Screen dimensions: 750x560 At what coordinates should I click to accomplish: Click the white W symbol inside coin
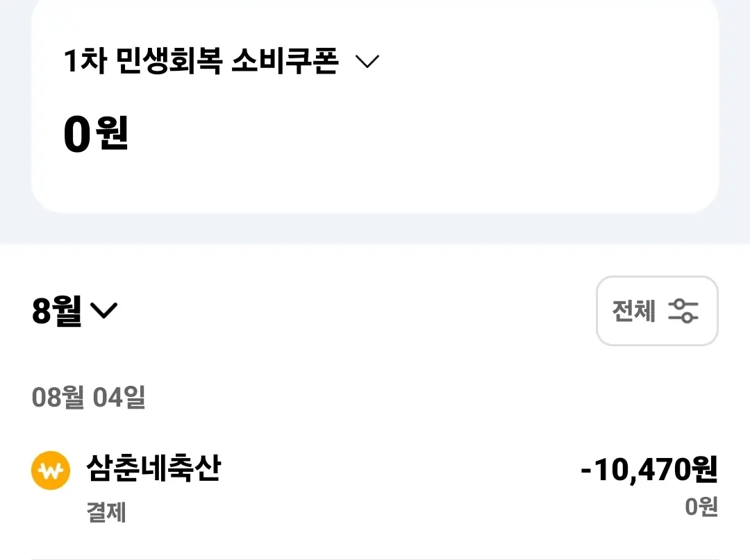[51, 471]
